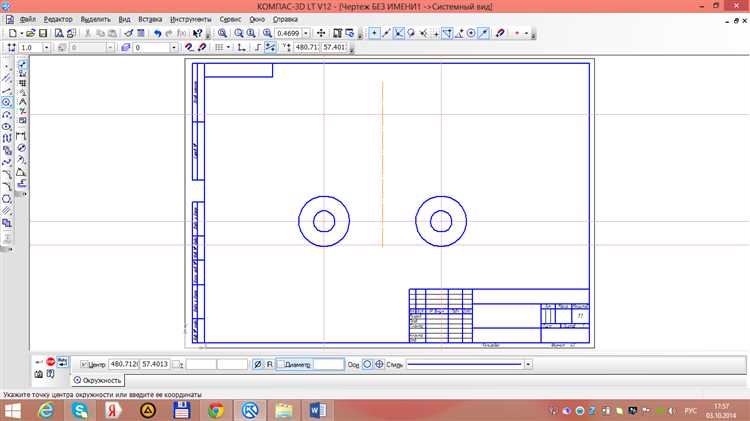Undo the last action
This screenshot has width=750, height=421.
[x=157, y=33]
